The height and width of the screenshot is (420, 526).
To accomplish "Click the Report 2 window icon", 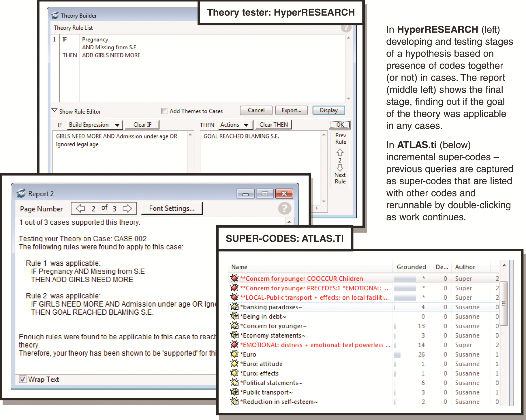I will tap(21, 193).
